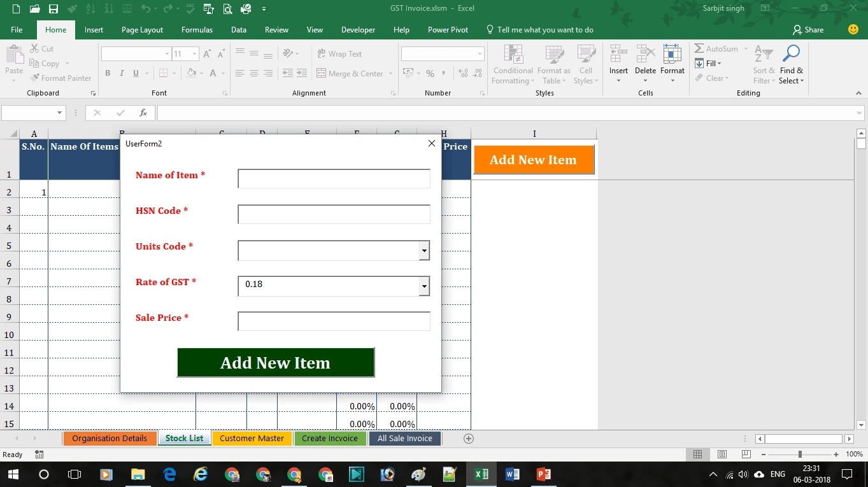This screenshot has width=868, height=487.
Task: Open the Formulas ribbon tab
Action: 197,30
